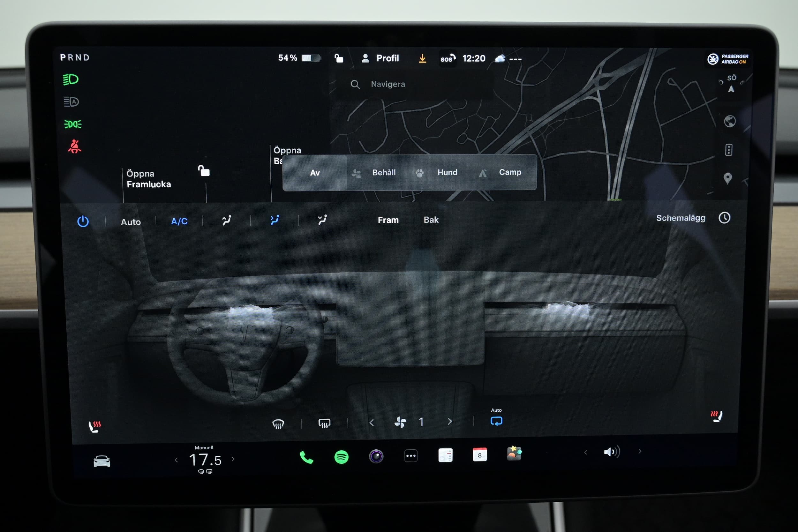Activate windshield defroster
The height and width of the screenshot is (532, 798).
278,423
